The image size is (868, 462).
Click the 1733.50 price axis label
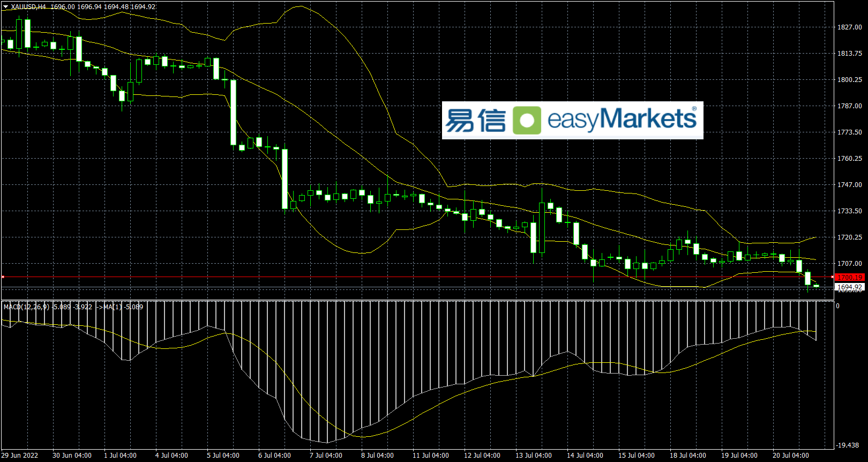coord(850,211)
